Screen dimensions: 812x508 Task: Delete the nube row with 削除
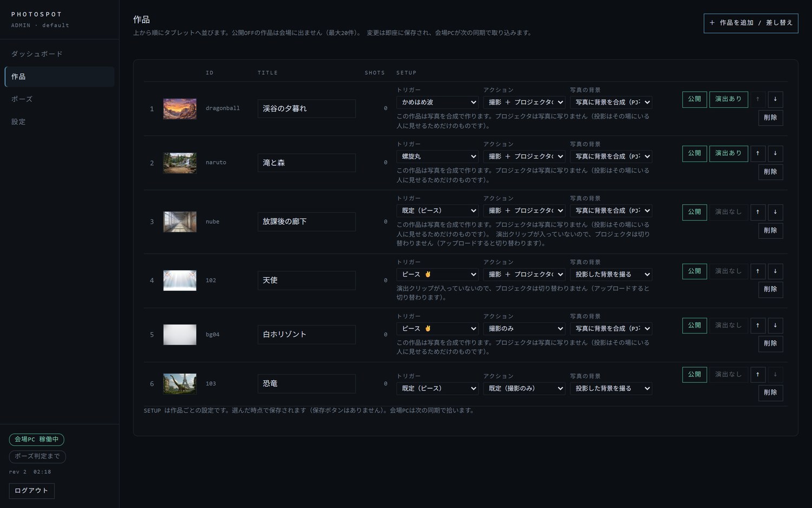[x=770, y=231]
